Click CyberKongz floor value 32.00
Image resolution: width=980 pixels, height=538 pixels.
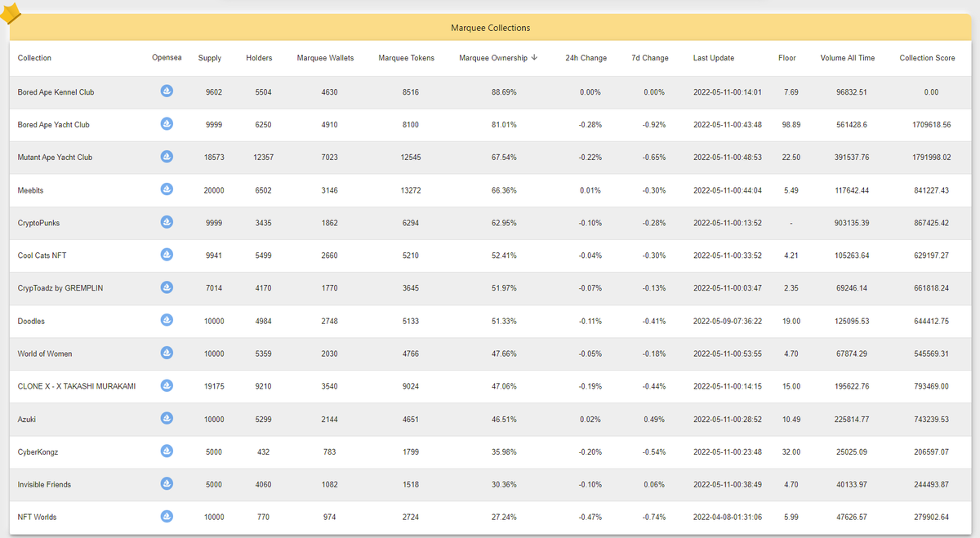(791, 451)
